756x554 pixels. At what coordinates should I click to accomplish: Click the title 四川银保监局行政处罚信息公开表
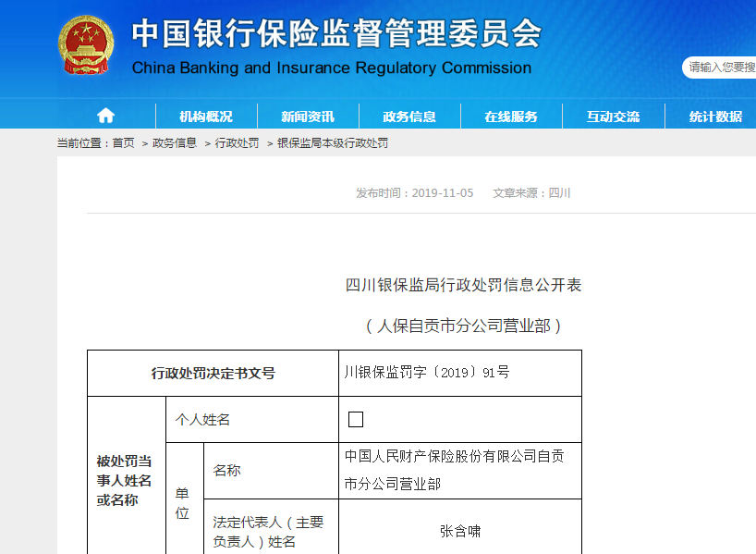click(x=463, y=285)
